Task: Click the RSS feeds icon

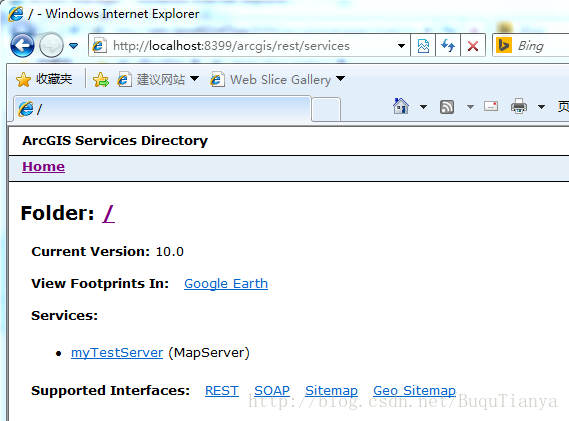Action: (x=447, y=107)
